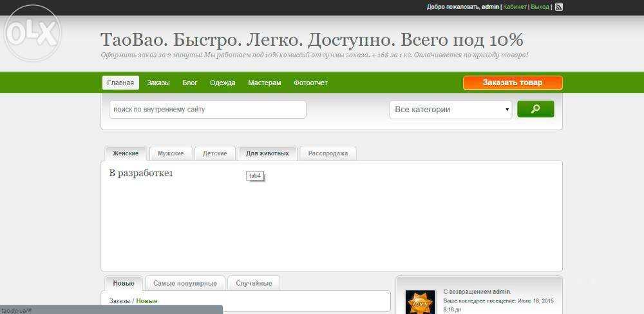Switch to the Для животных tab

[x=267, y=153]
